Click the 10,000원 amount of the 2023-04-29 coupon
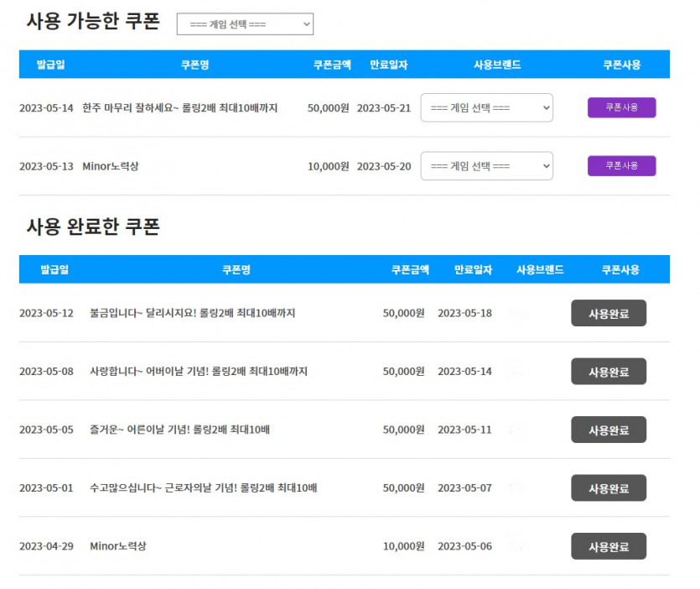This screenshot has width=700, height=589. pyautogui.click(x=403, y=546)
